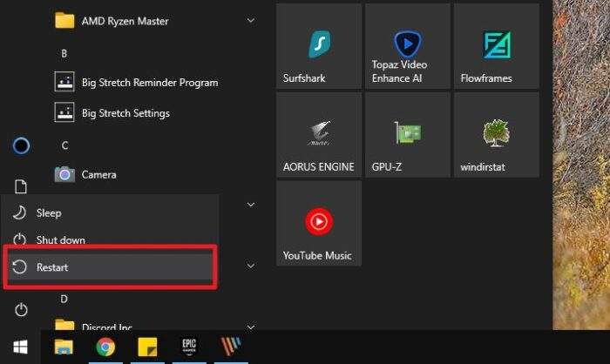Open the Flowframes tile
The height and width of the screenshot is (364, 610).
(x=497, y=46)
